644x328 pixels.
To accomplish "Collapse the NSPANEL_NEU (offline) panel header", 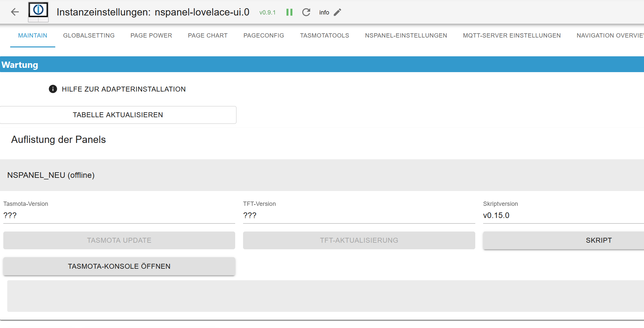I will tap(322, 175).
